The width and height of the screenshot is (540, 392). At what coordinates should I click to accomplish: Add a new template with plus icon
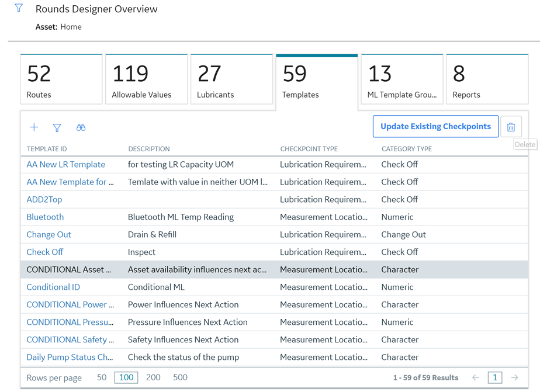(34, 127)
